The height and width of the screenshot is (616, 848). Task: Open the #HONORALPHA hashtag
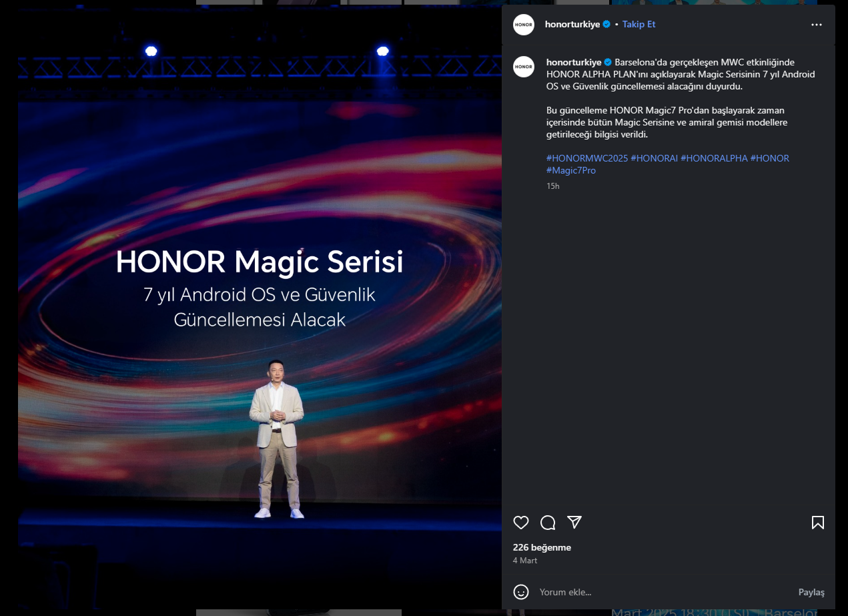714,158
